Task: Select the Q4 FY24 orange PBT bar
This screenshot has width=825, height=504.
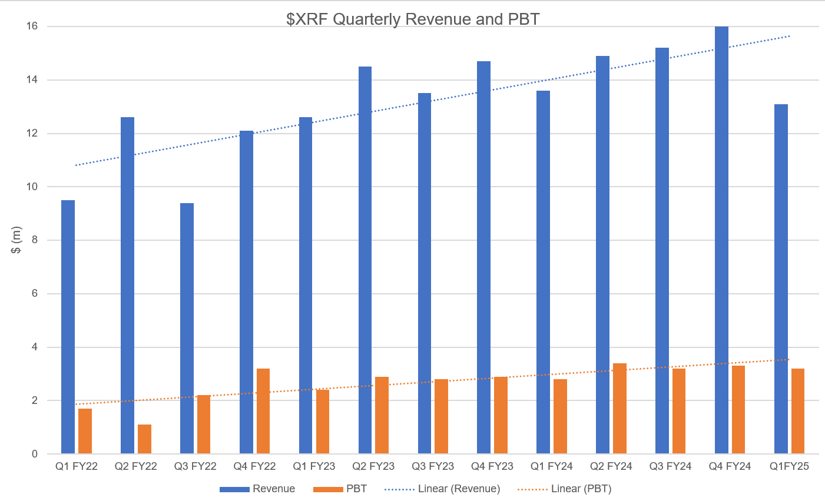Action: (739, 410)
